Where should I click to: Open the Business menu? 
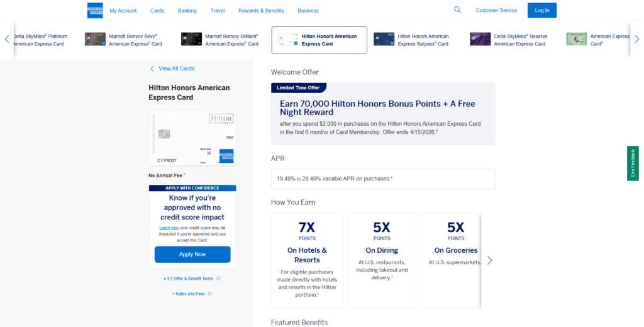[308, 11]
